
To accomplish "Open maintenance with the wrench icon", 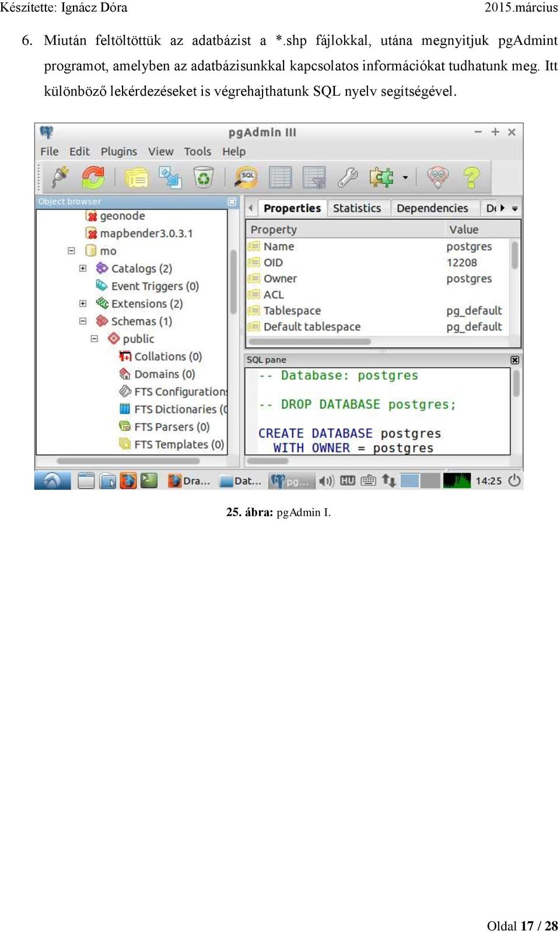I will 348,177.
